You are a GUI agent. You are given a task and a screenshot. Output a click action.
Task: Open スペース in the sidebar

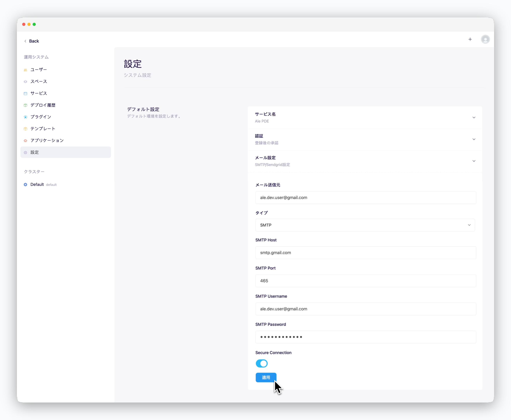[65, 81]
